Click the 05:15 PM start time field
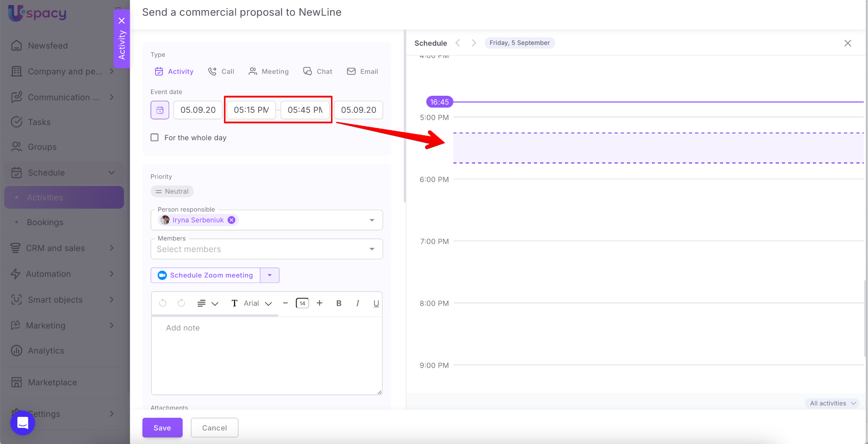The height and width of the screenshot is (444, 868). pos(251,110)
